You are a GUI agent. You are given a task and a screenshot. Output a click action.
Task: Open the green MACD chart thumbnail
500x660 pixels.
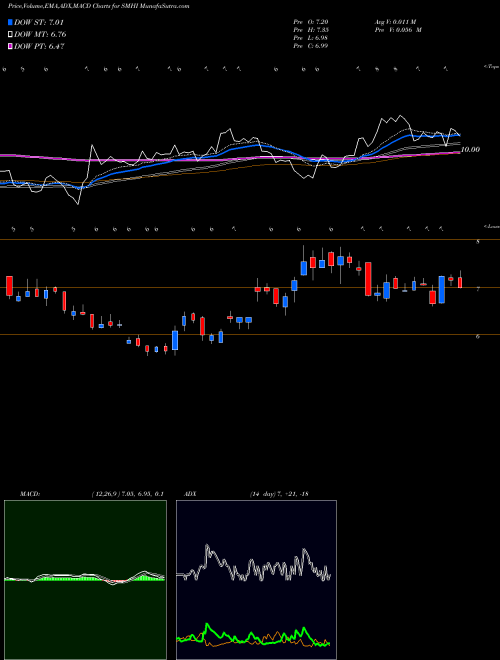point(85,580)
